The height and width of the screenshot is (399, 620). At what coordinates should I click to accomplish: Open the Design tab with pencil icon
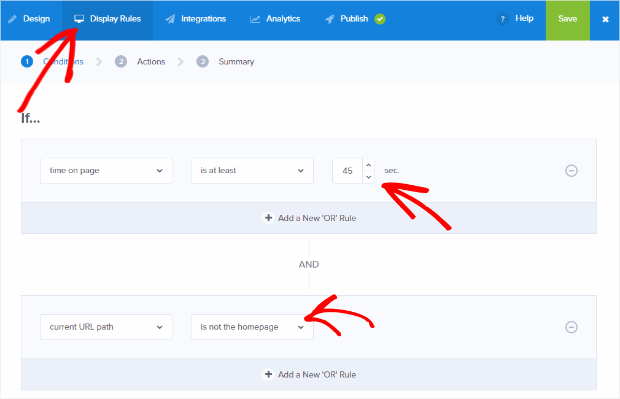(29, 19)
